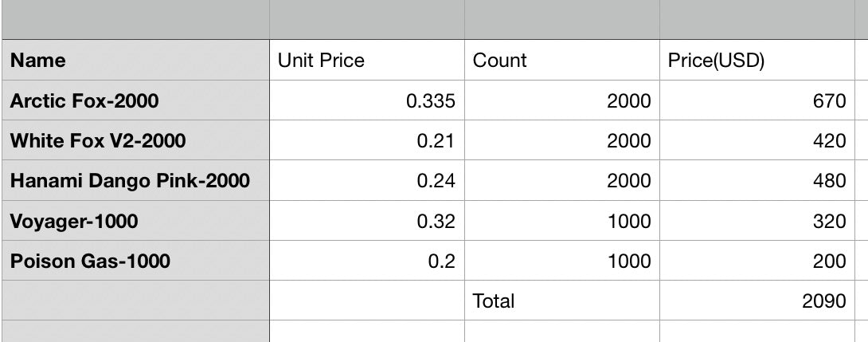Click the 0.335 unit price cell
The width and height of the screenshot is (868, 342).
tap(367, 101)
